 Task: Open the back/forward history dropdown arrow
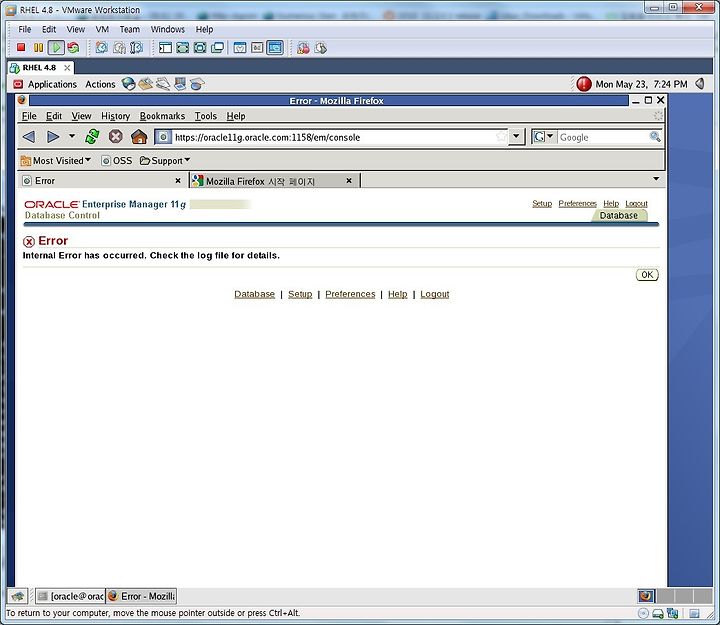72,136
